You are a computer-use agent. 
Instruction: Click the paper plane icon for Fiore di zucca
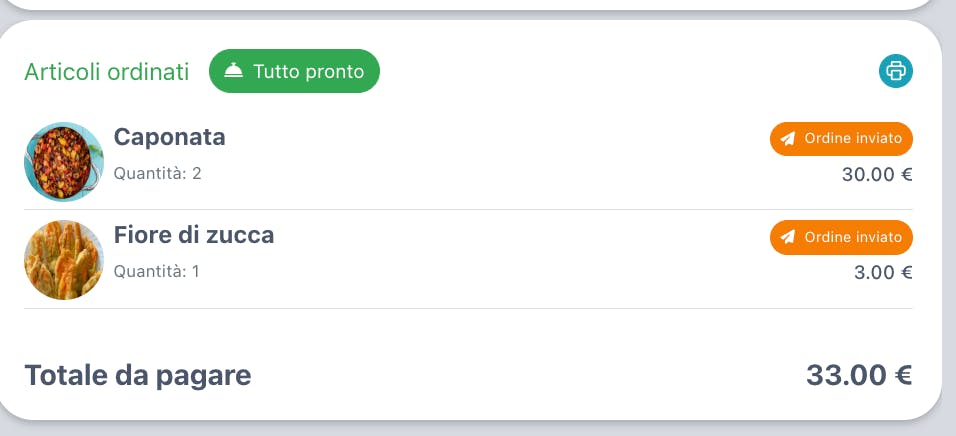pyautogui.click(x=788, y=237)
